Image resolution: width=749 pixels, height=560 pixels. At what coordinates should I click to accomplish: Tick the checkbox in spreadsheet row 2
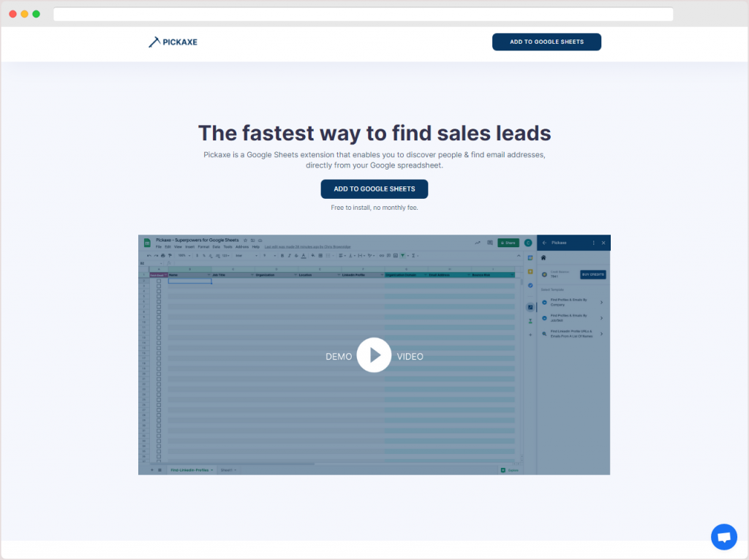pyautogui.click(x=159, y=281)
